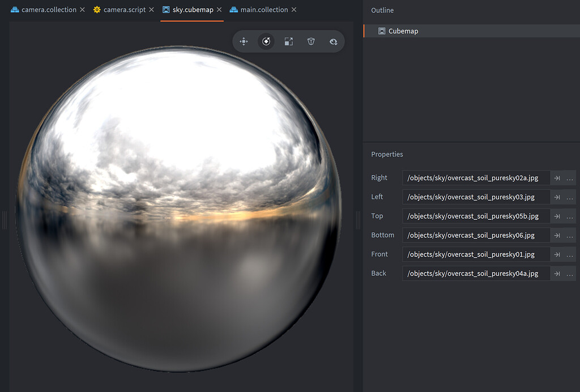Click the Cubemap icon in the Outline panel
580x392 pixels.
click(381, 31)
